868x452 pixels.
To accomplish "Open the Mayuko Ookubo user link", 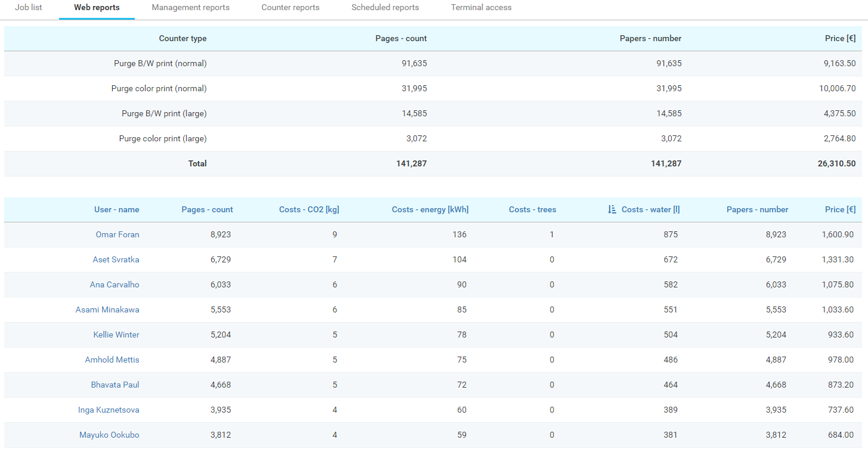I will point(109,435).
